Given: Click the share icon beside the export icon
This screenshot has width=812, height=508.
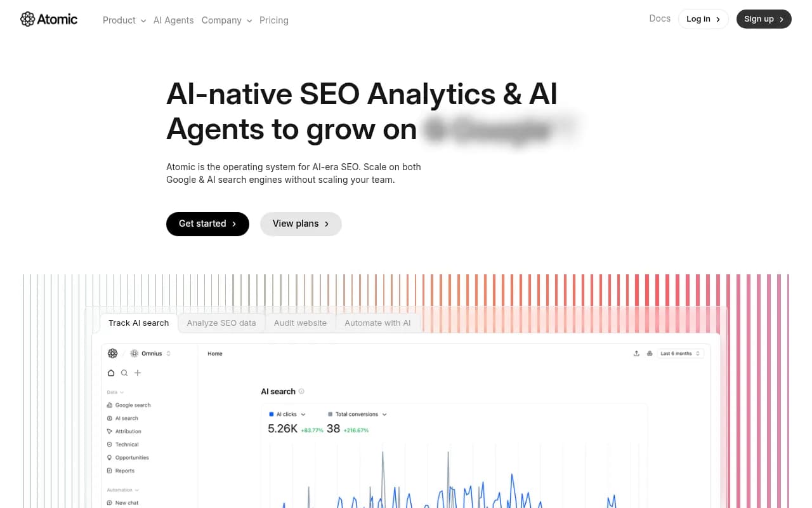Looking at the screenshot, I should tap(650, 353).
